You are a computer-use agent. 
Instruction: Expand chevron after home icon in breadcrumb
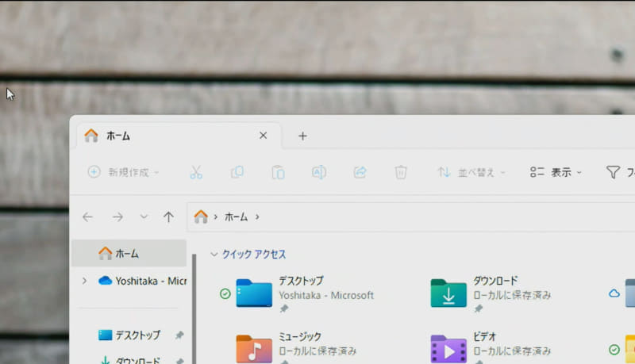[x=215, y=217]
